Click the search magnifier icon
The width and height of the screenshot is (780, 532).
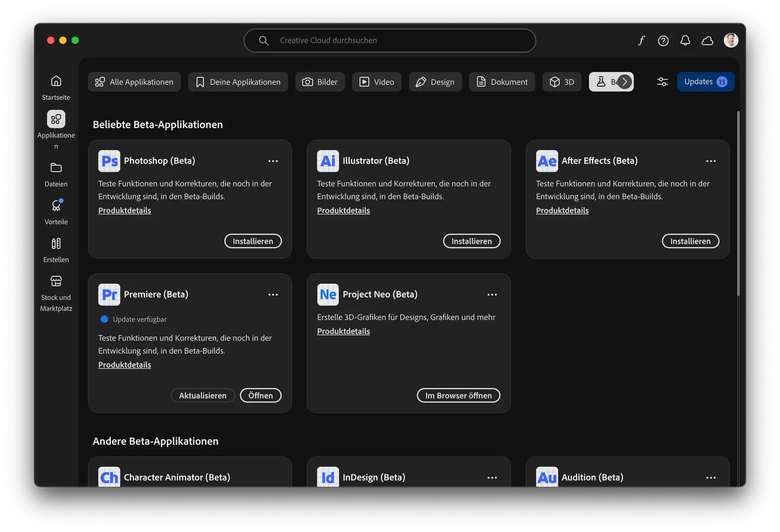click(x=264, y=40)
